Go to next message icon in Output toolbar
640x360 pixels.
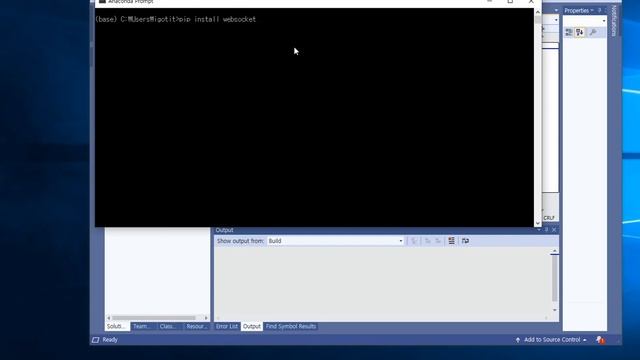pyautogui.click(x=438, y=241)
